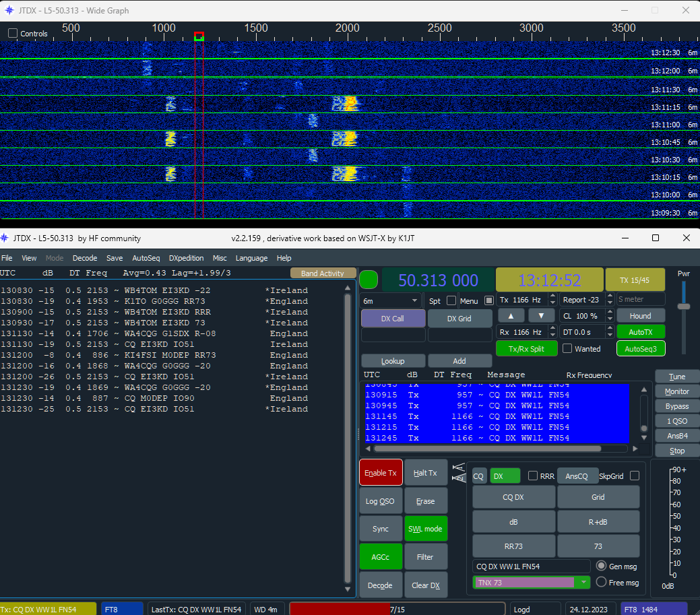This screenshot has width=700, height=615.
Task: Select the Free msg radio button
Action: [602, 582]
